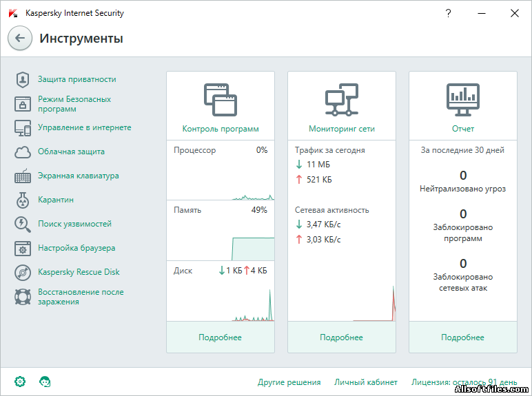Image resolution: width=532 pixels, height=396 pixels.
Task: Click the Network Monitor computers icon
Action: [x=342, y=100]
